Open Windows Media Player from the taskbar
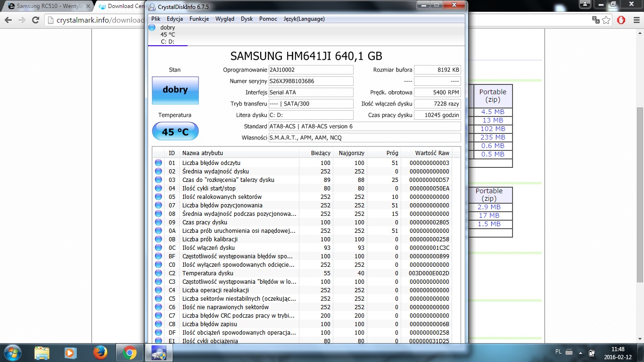Viewport: 644px width, 362px height. [71, 352]
